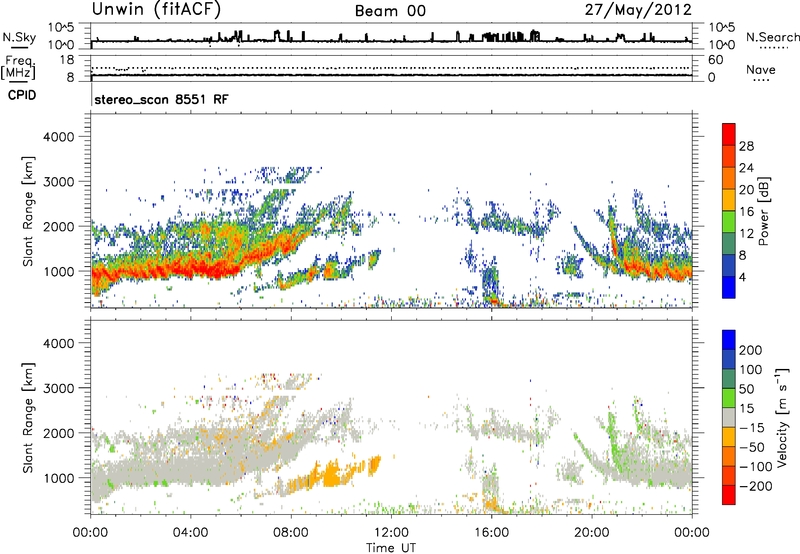
Task: Click the '16' tick on power scale
Action: point(746,212)
